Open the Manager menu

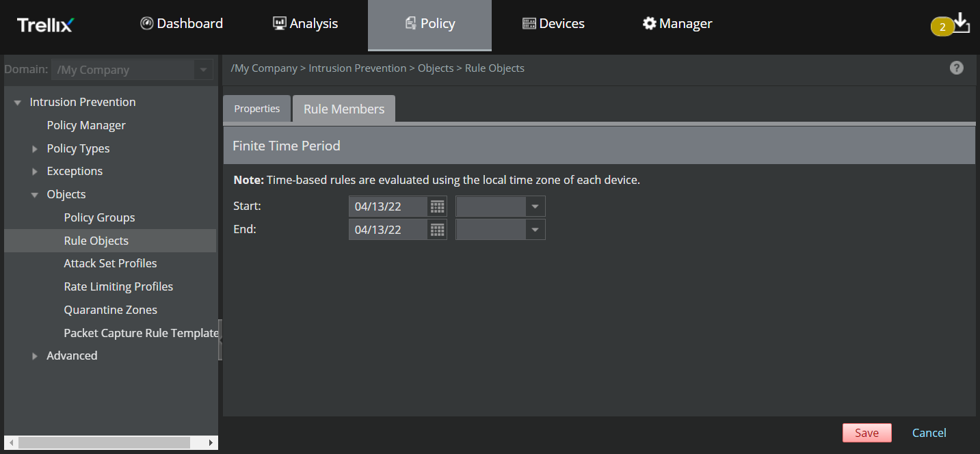[677, 24]
